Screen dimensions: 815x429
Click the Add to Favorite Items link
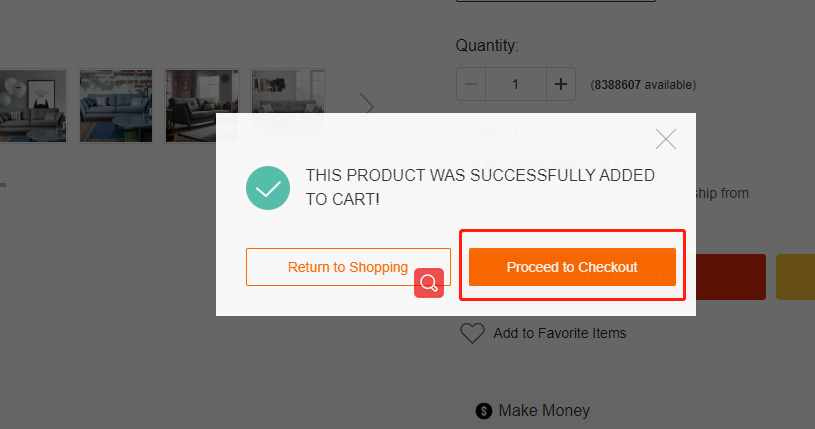coord(559,333)
